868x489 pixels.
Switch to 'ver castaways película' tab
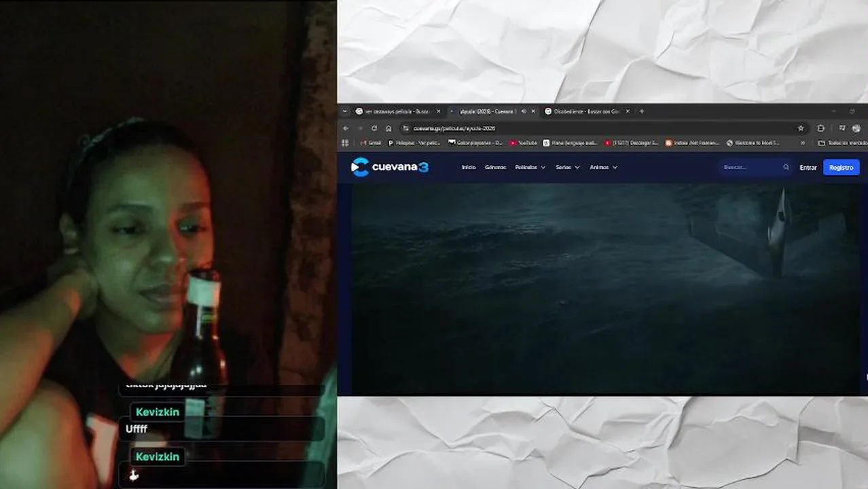coord(398,111)
